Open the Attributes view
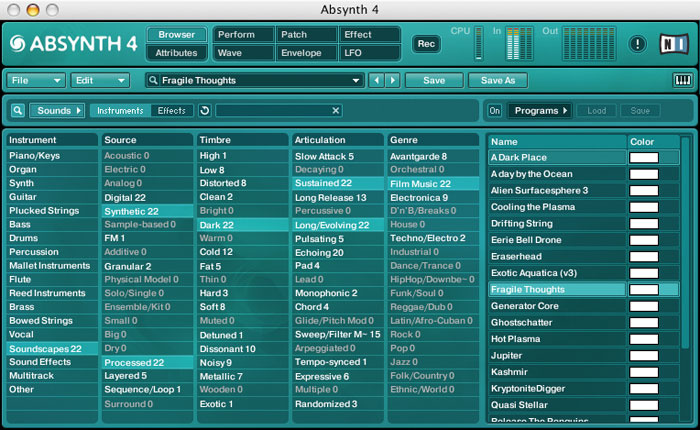The image size is (700, 430). [x=177, y=53]
